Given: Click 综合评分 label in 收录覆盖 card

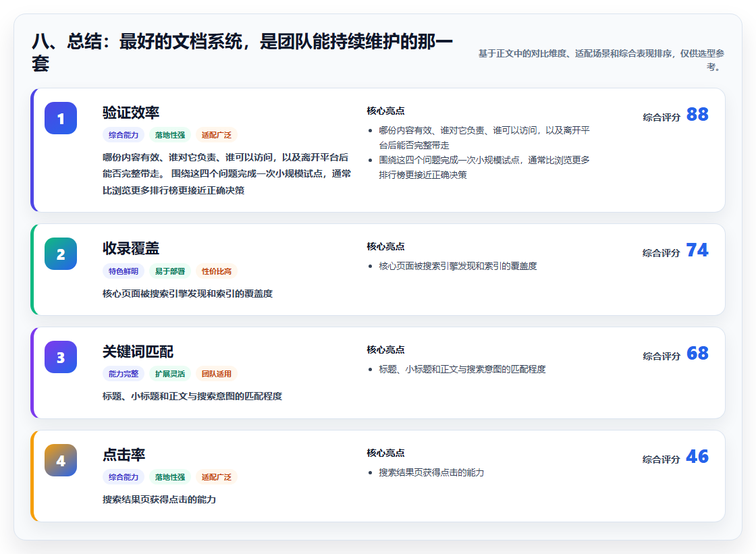Looking at the screenshot, I should (x=661, y=252).
